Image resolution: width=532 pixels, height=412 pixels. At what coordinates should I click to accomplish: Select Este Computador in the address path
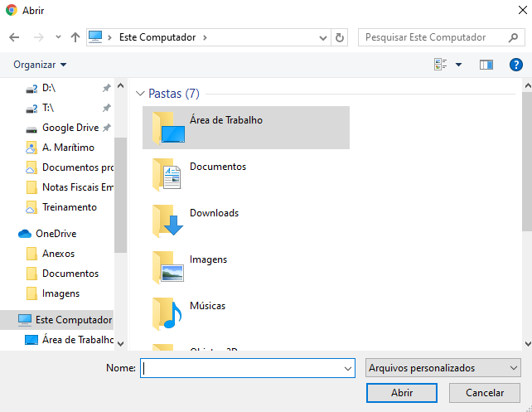(157, 37)
